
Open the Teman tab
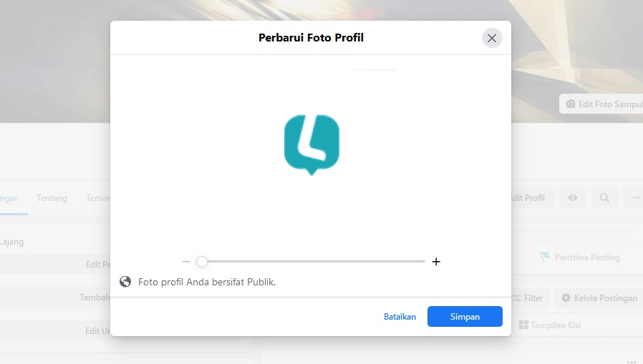(x=97, y=198)
